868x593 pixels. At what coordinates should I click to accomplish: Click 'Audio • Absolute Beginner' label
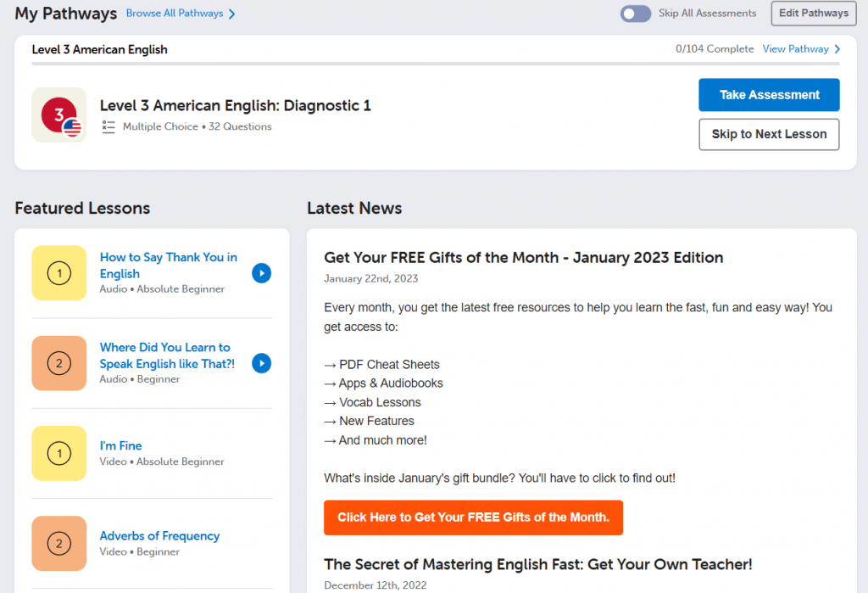pos(162,289)
